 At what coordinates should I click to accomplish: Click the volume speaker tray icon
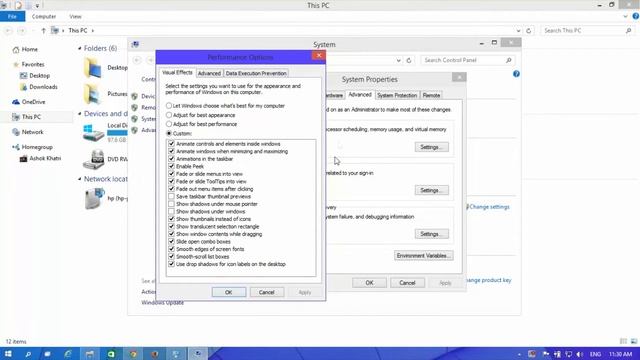pyautogui.click(x=580, y=354)
